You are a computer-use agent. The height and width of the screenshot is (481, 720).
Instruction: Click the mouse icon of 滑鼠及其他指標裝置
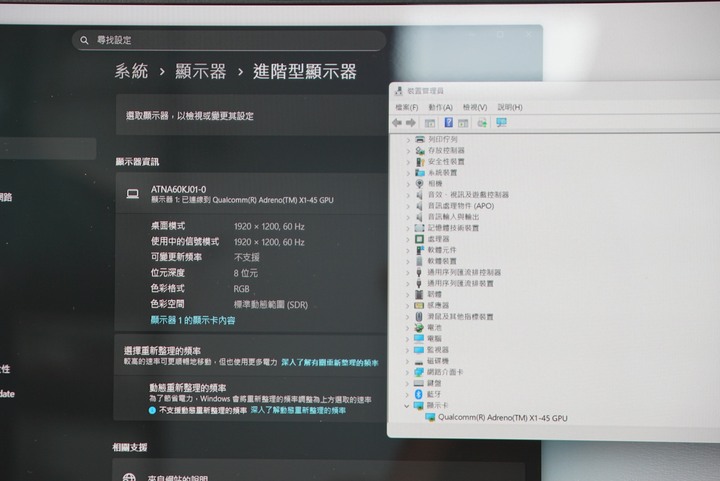(x=419, y=317)
